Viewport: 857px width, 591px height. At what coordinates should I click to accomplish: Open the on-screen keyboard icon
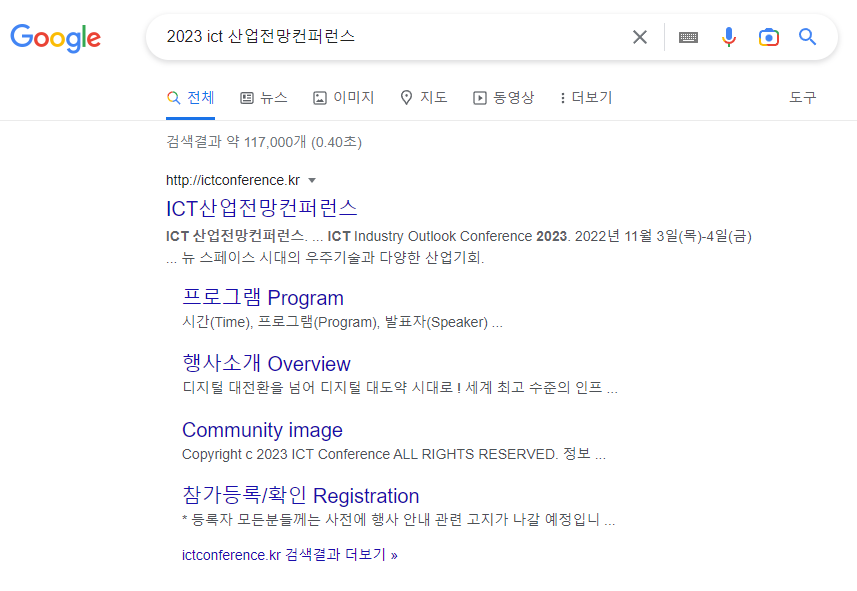[x=688, y=36]
